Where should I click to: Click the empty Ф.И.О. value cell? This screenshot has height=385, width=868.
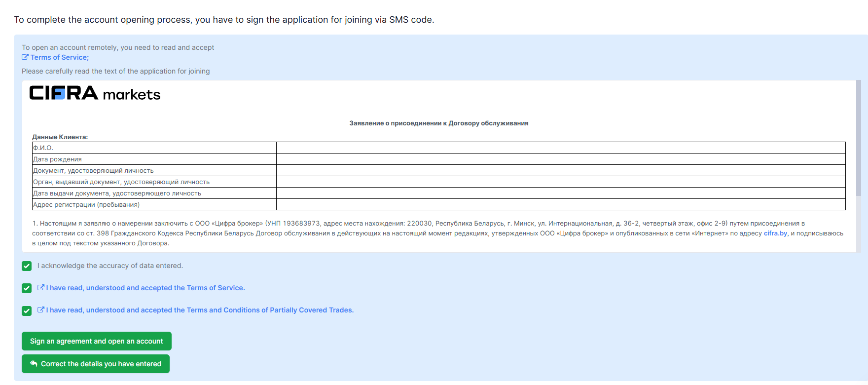tap(560, 148)
